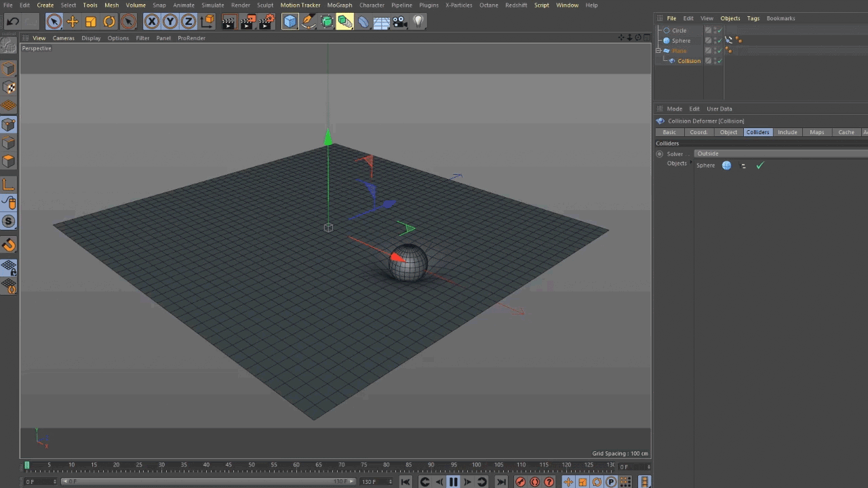Screen dimensions: 868x488
Task: Open the MoGraph menu
Action: 340,5
